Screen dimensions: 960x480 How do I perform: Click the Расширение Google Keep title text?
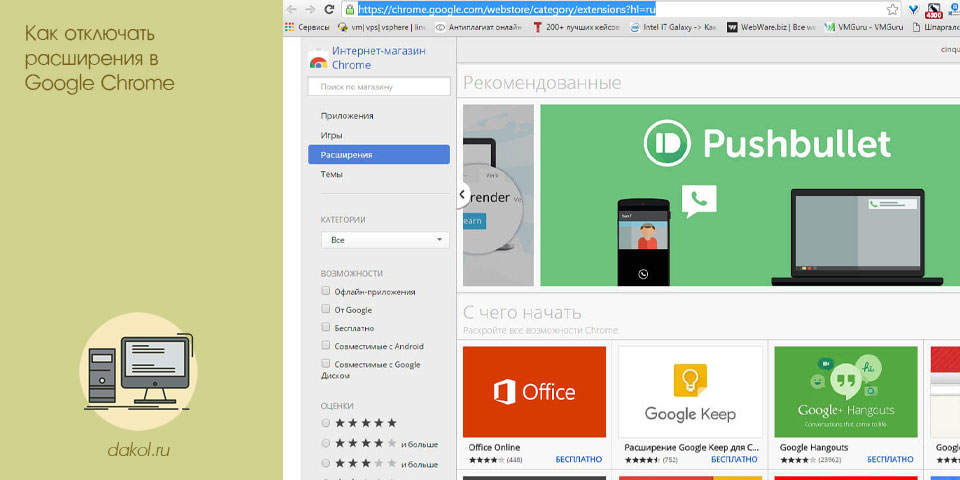click(692, 448)
